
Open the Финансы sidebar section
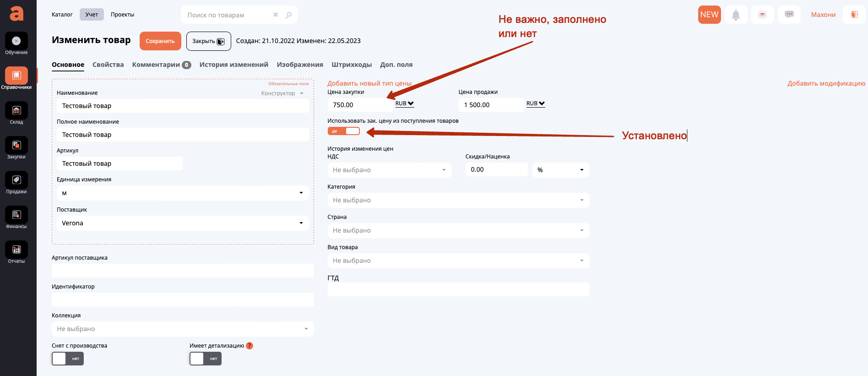16,215
